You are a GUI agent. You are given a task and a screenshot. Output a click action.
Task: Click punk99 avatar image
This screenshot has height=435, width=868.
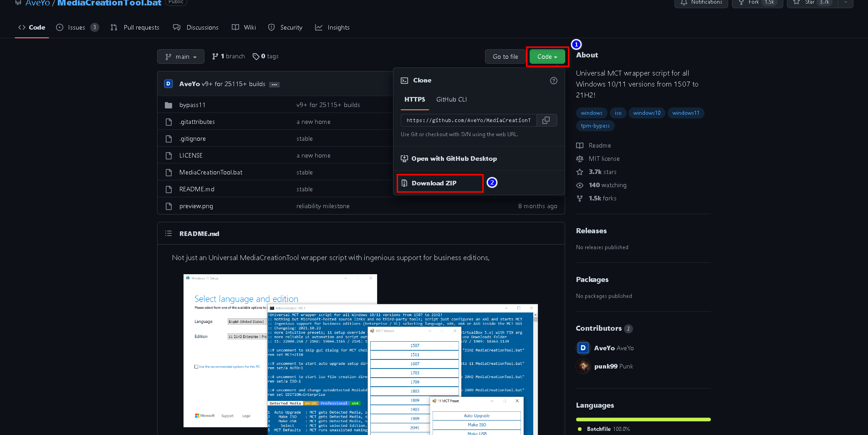pos(583,366)
